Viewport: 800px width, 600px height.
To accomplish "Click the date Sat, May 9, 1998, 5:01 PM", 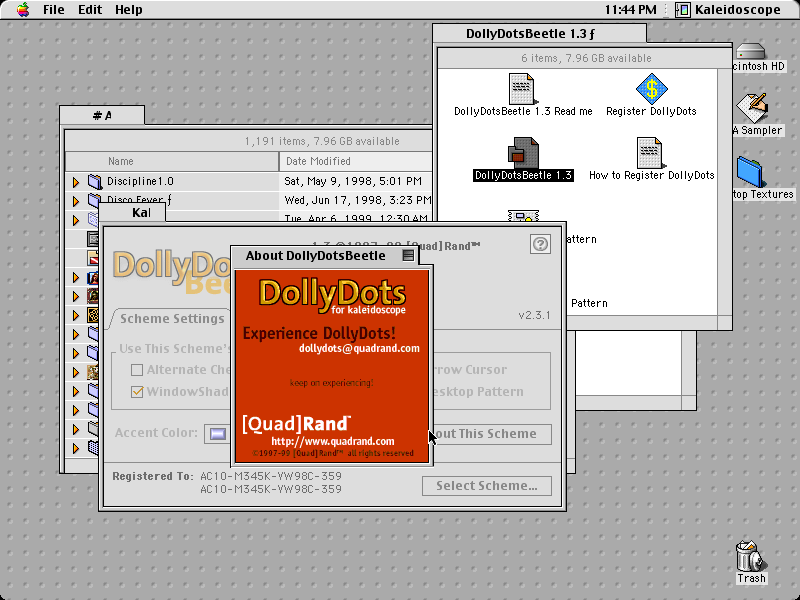I will pos(353,181).
